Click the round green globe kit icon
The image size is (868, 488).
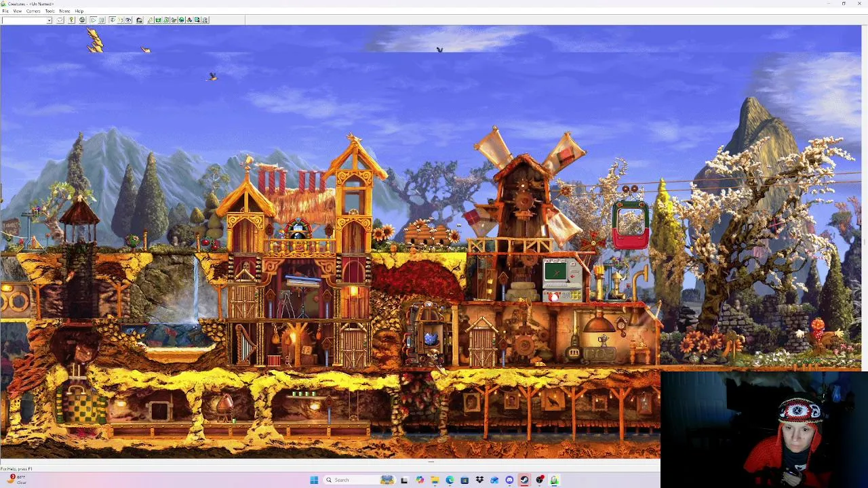182,20
